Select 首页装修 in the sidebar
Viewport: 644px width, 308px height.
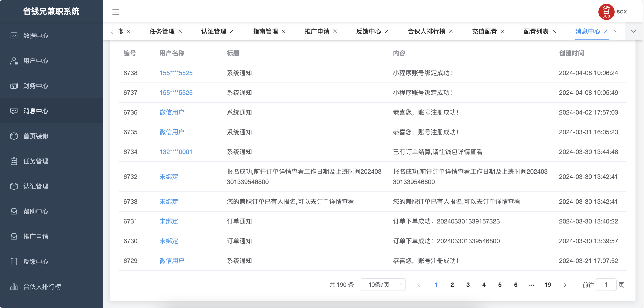35,136
